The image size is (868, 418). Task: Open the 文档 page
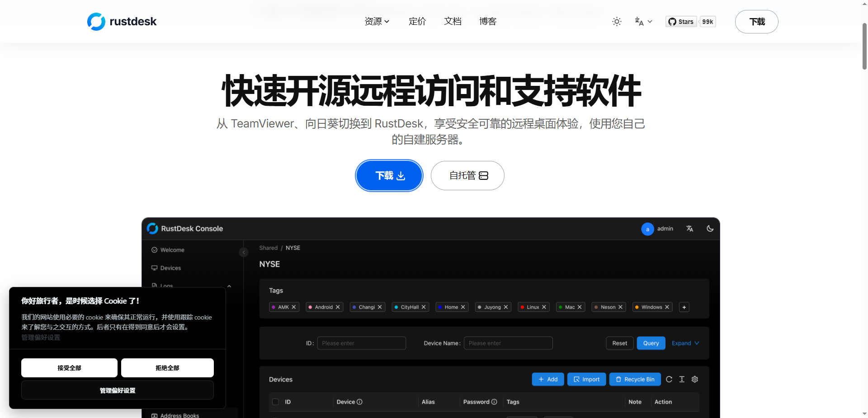click(453, 21)
